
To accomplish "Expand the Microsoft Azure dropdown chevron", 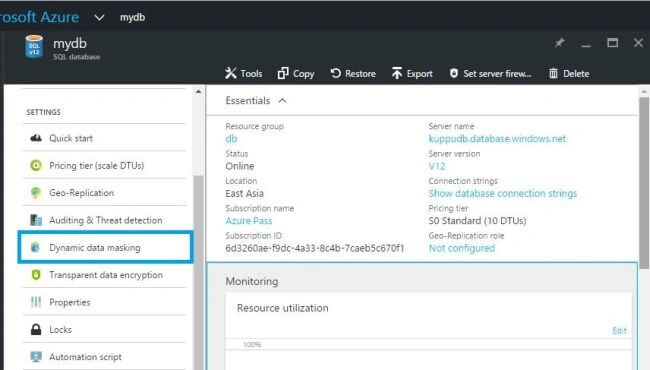I will 99,18.
